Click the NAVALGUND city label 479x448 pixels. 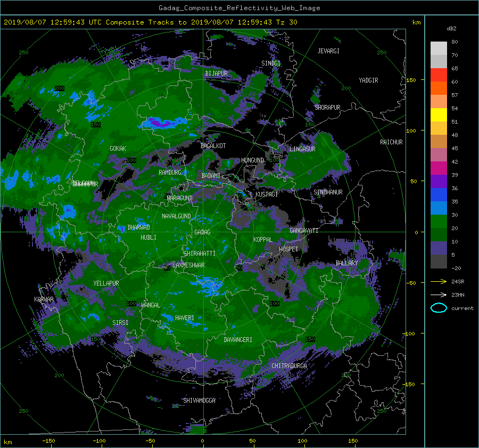[x=176, y=216]
